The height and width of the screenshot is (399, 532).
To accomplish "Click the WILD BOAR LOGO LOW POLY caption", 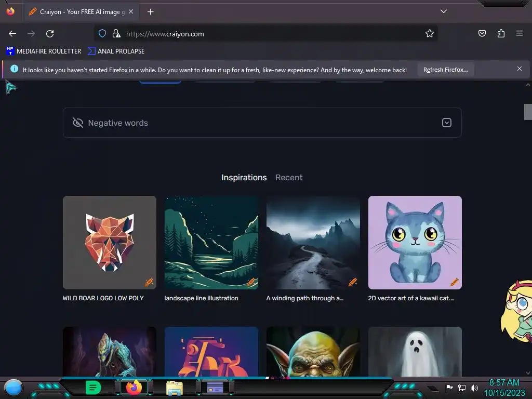I will point(103,298).
